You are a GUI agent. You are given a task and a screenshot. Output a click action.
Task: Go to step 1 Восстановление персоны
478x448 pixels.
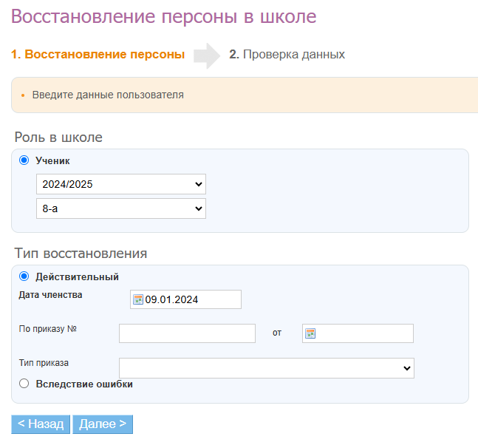point(98,55)
